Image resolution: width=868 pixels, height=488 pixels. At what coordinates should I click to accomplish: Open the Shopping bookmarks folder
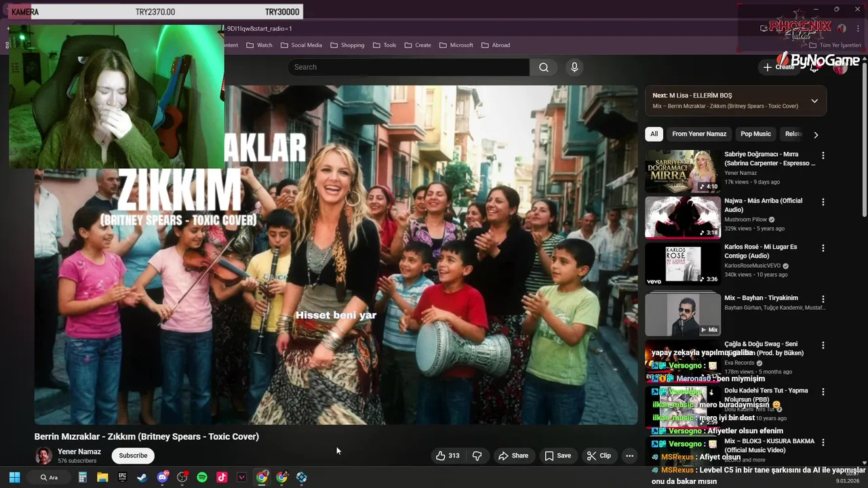[x=347, y=45]
